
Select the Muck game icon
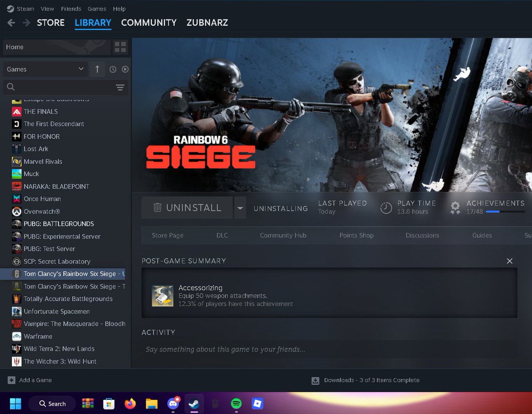[16, 174]
